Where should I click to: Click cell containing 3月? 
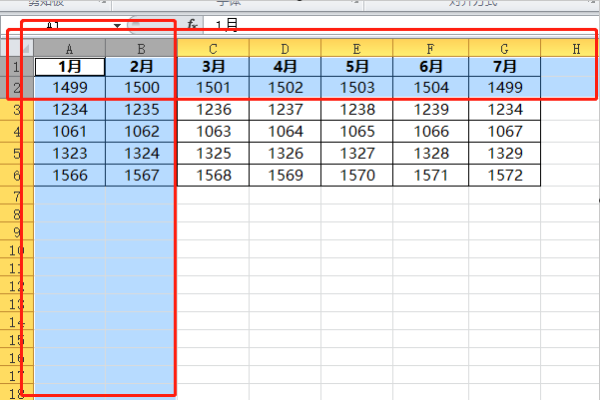(213, 67)
